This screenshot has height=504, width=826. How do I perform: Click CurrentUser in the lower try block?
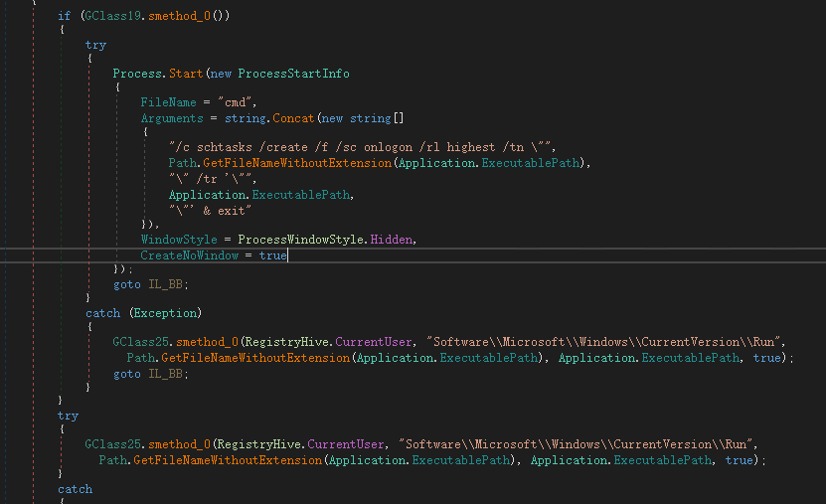346,444
